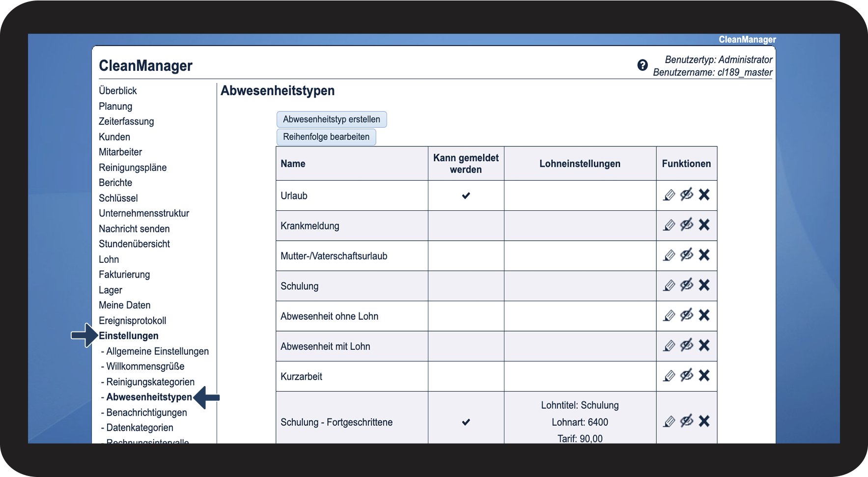Select Reinigungskategorien settings
Image resolution: width=868 pixels, height=477 pixels.
tap(150, 382)
